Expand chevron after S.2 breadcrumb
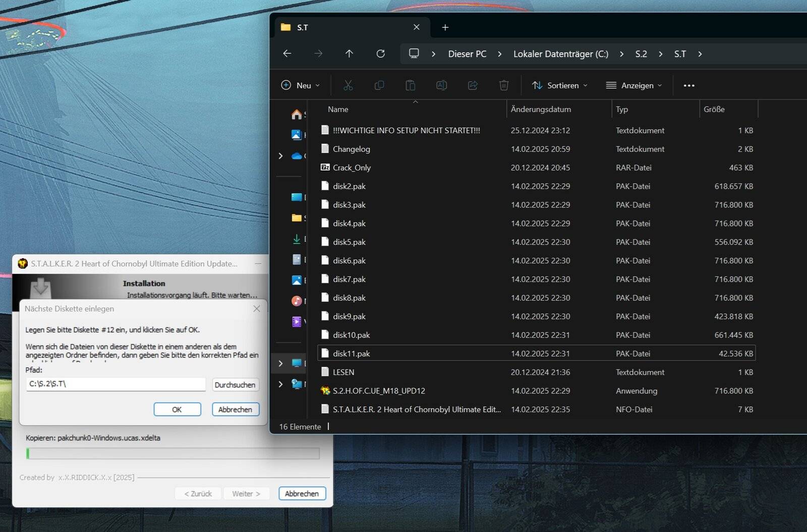This screenshot has height=532, width=807. 661,54
